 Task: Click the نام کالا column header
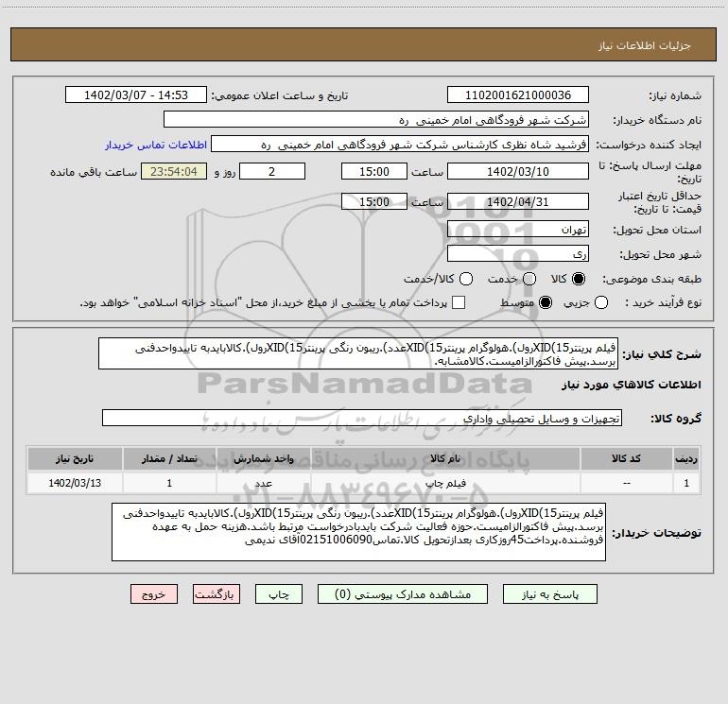coord(445,458)
